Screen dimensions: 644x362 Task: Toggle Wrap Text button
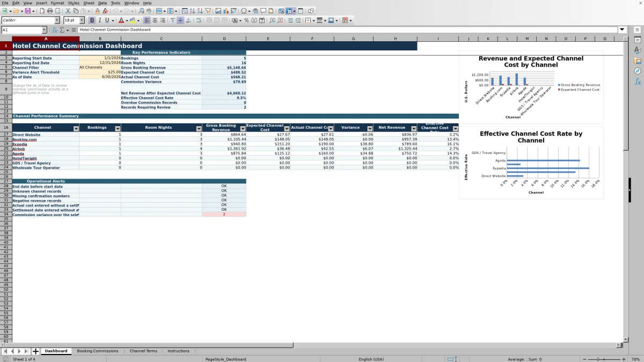tap(199, 20)
